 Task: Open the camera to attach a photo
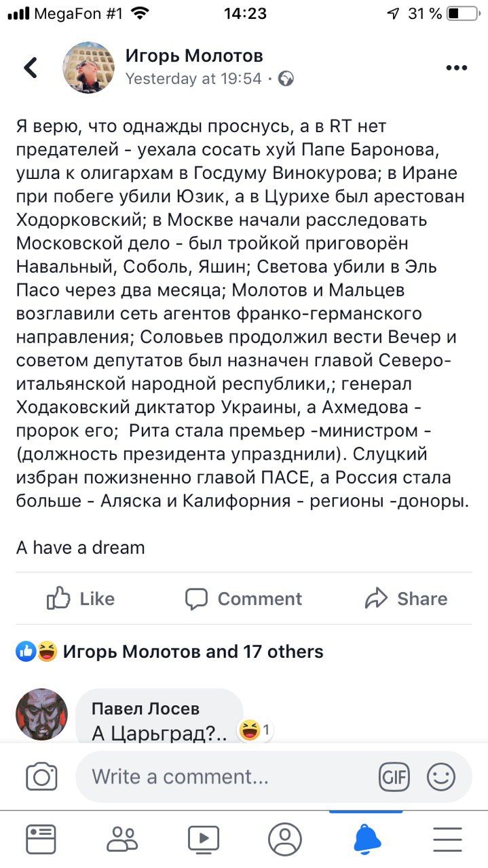click(41, 776)
